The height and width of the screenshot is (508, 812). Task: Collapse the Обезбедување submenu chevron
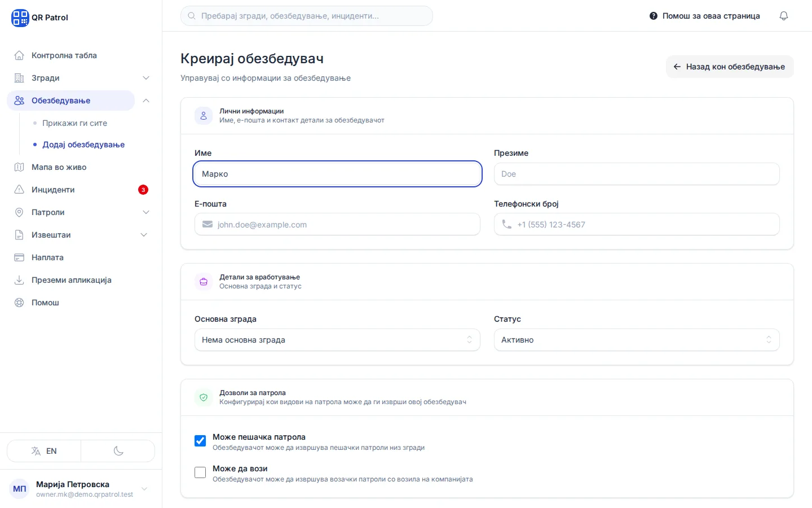146,100
